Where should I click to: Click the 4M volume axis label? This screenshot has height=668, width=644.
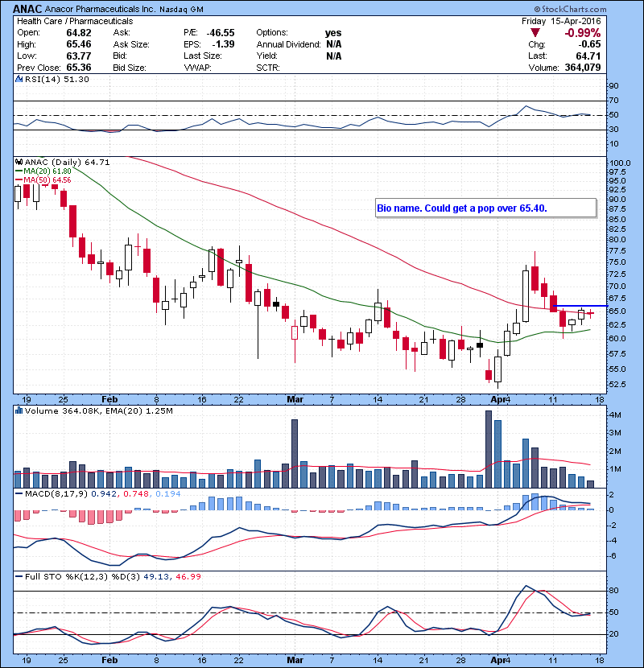[616, 415]
